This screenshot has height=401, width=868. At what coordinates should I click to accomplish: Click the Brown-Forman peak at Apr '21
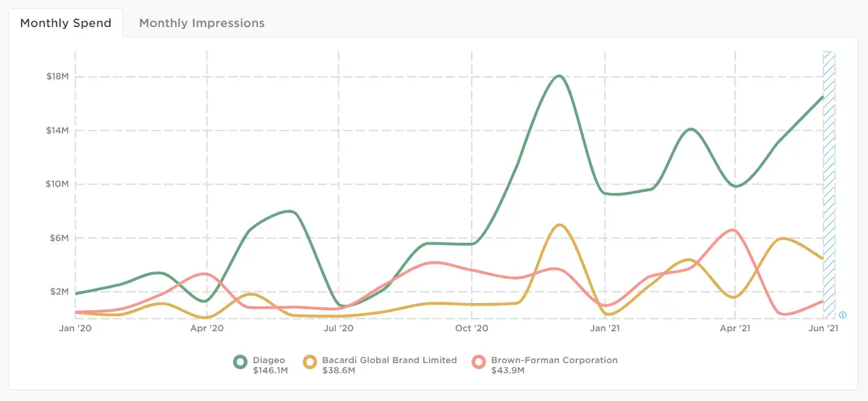pos(732,230)
